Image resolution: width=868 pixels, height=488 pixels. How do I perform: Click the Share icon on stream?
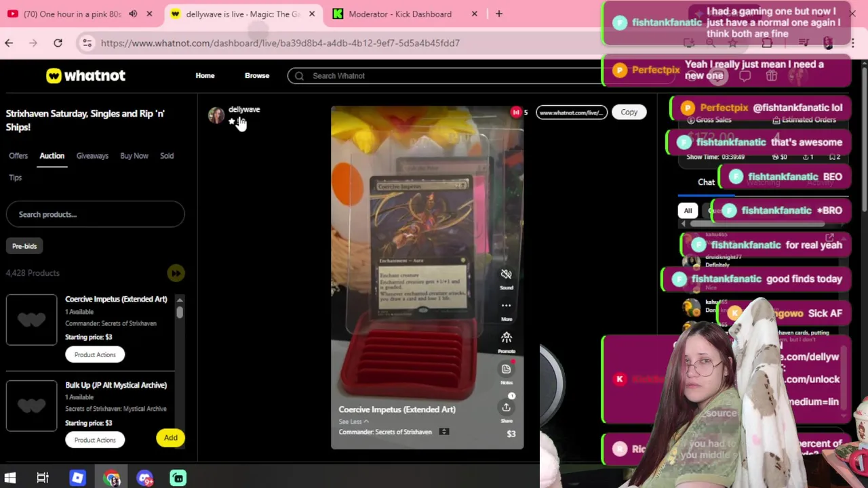(506, 407)
